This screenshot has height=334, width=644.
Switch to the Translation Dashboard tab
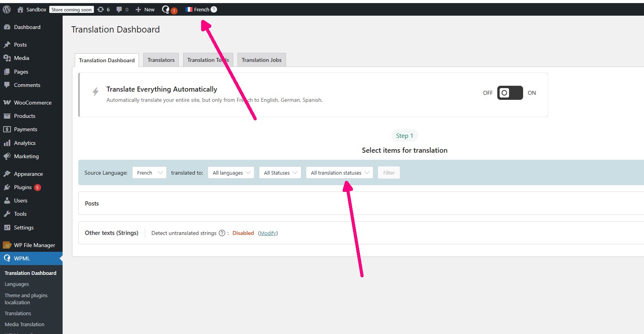click(107, 60)
